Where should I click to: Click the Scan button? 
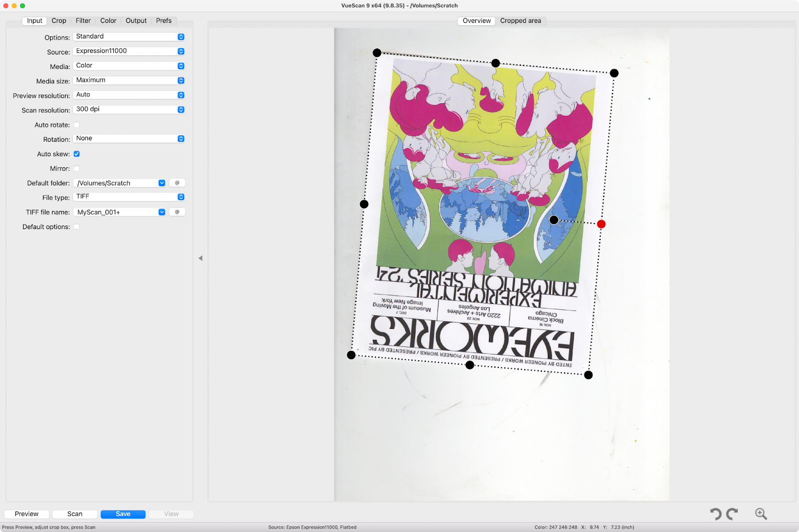[75, 514]
